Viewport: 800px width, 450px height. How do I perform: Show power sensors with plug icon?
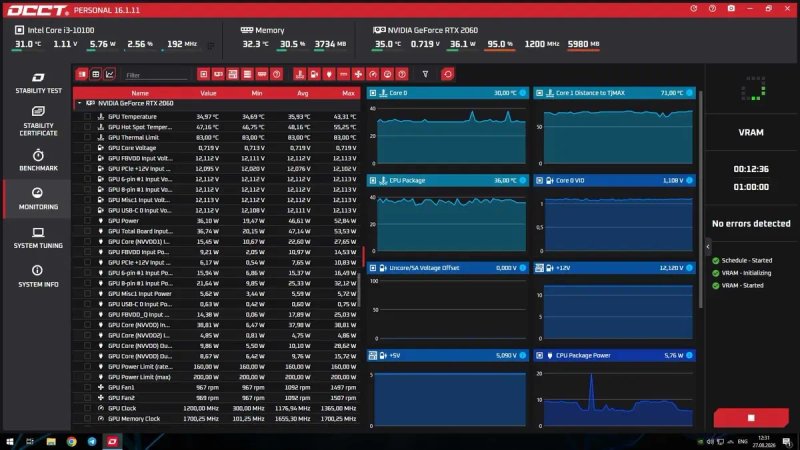(x=329, y=74)
